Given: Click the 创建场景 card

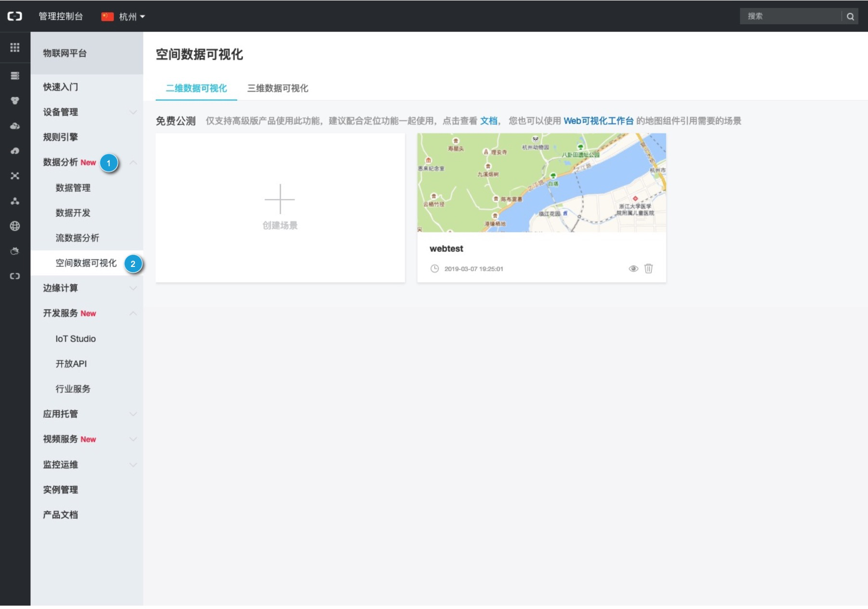Looking at the screenshot, I should (x=280, y=208).
